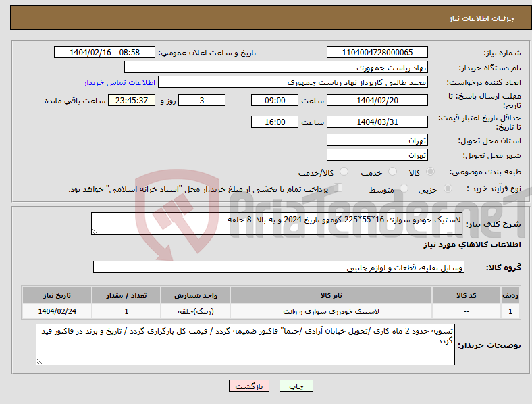Click the resize handle of description box
The image size is (532, 404).
pos(95,232)
